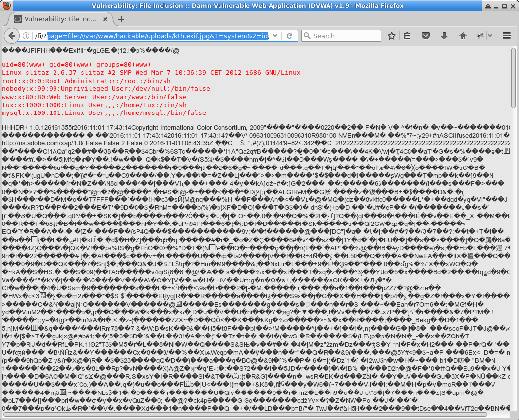Click the 'root:x:0:0:Root Administrator' line

pyautogui.click(x=86, y=81)
